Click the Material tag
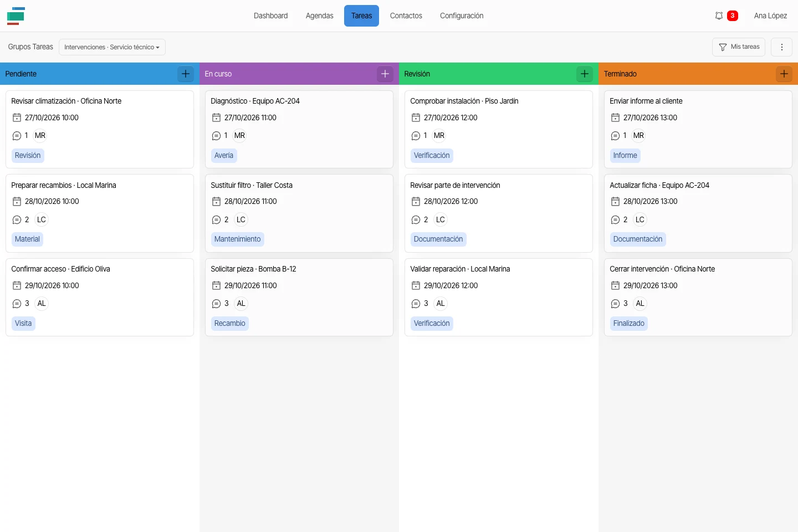Screen dimensions: 798x532 [x=27, y=239]
